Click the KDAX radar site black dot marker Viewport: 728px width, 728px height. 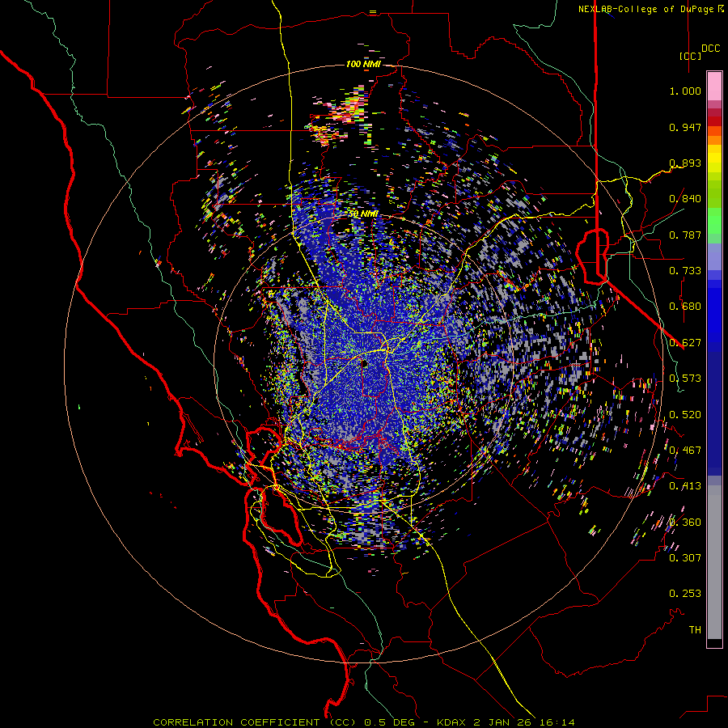pyautogui.click(x=365, y=364)
